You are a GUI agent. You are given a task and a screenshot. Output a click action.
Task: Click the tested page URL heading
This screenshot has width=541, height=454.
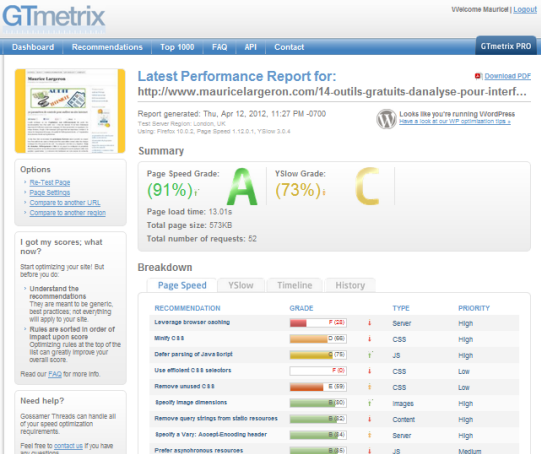coord(332,92)
